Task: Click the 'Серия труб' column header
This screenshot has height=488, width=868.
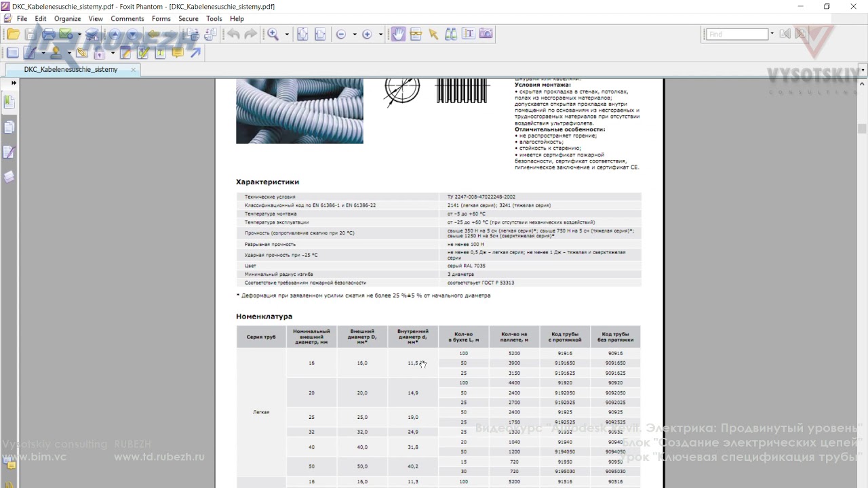Action: (261, 337)
